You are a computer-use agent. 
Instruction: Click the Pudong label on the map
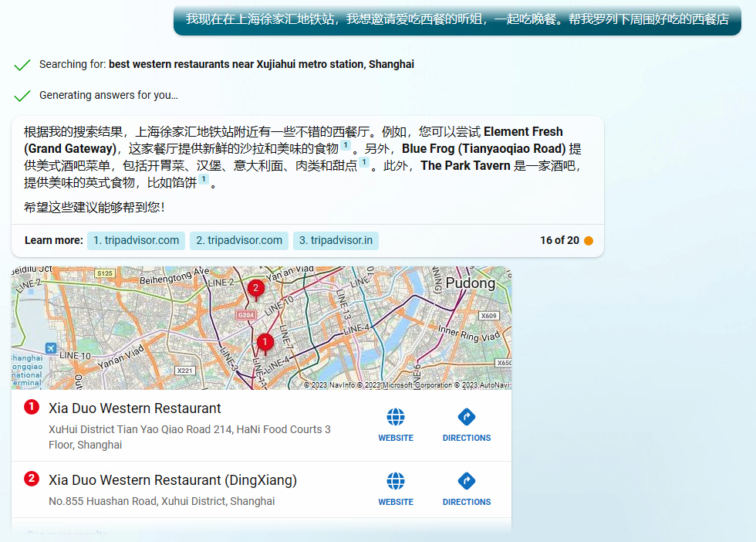click(x=470, y=283)
